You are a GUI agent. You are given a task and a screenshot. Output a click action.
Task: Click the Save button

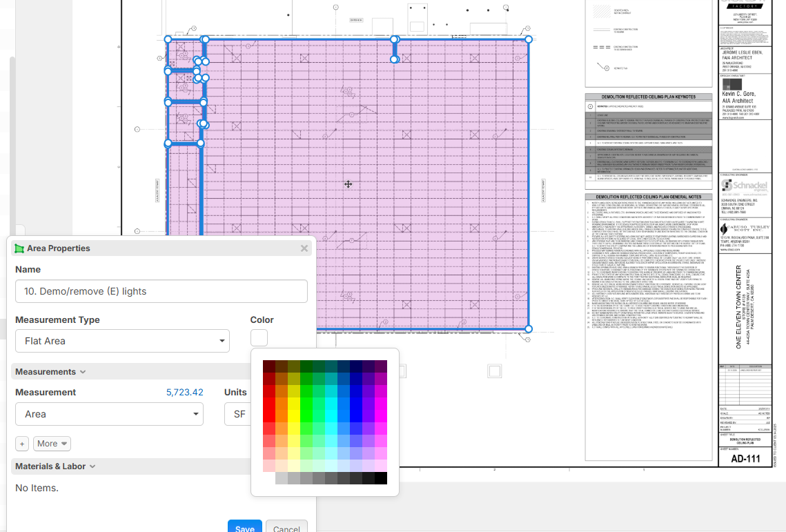coord(244,527)
